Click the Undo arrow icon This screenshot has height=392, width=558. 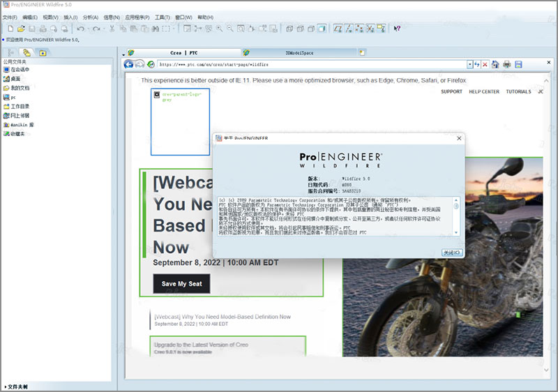click(81, 29)
